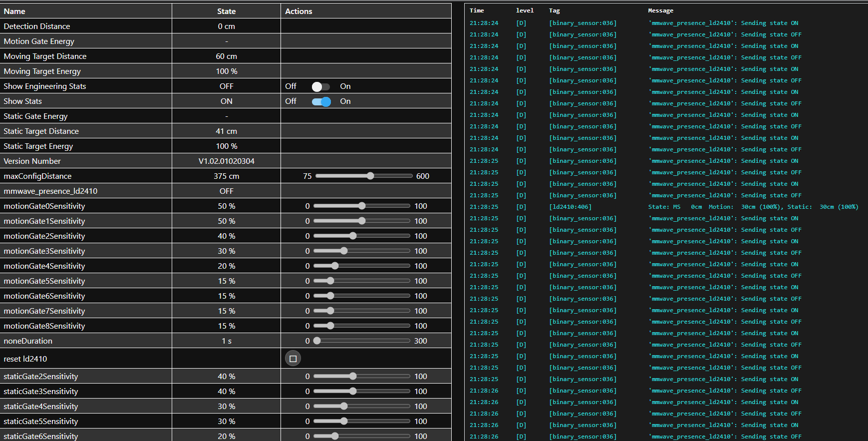Set the motionGate4Sensitivity slider
The height and width of the screenshot is (441, 868).
click(362, 266)
